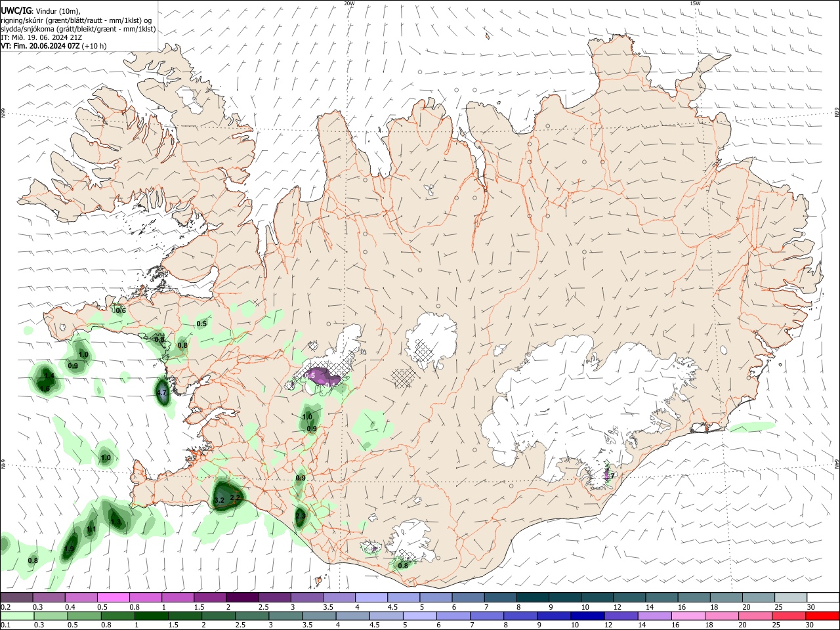Select palest green rain swatch between 0.1 and 0.3
The width and height of the screenshot is (840, 630).
tap(17, 616)
